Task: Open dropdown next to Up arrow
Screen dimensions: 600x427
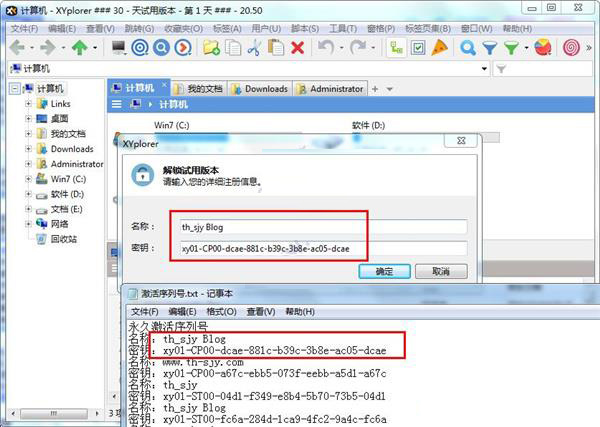Action: (x=95, y=48)
